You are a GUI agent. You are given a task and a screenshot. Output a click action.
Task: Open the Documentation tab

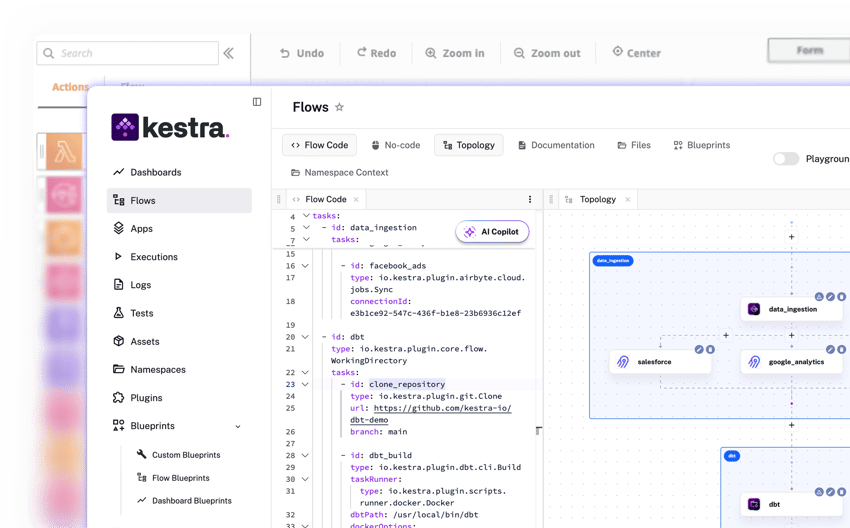pyautogui.click(x=556, y=145)
